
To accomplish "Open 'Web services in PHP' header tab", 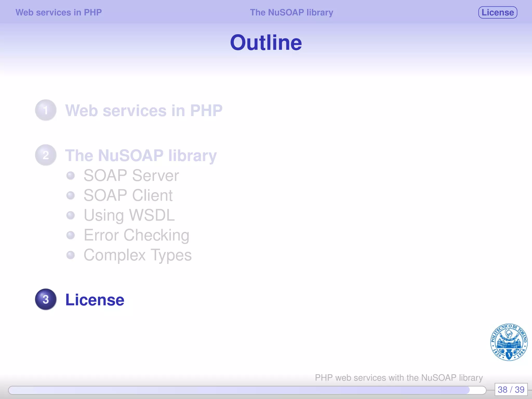I will 59,12.
